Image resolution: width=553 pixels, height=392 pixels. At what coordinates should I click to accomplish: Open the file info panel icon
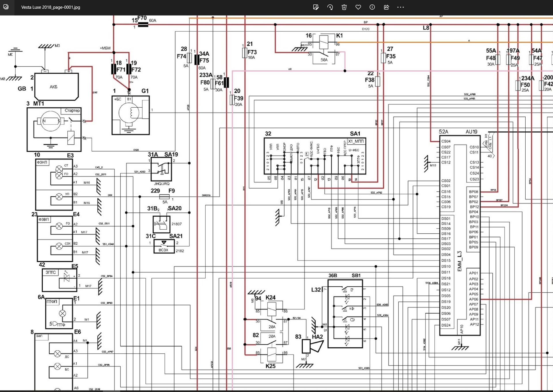click(372, 7)
